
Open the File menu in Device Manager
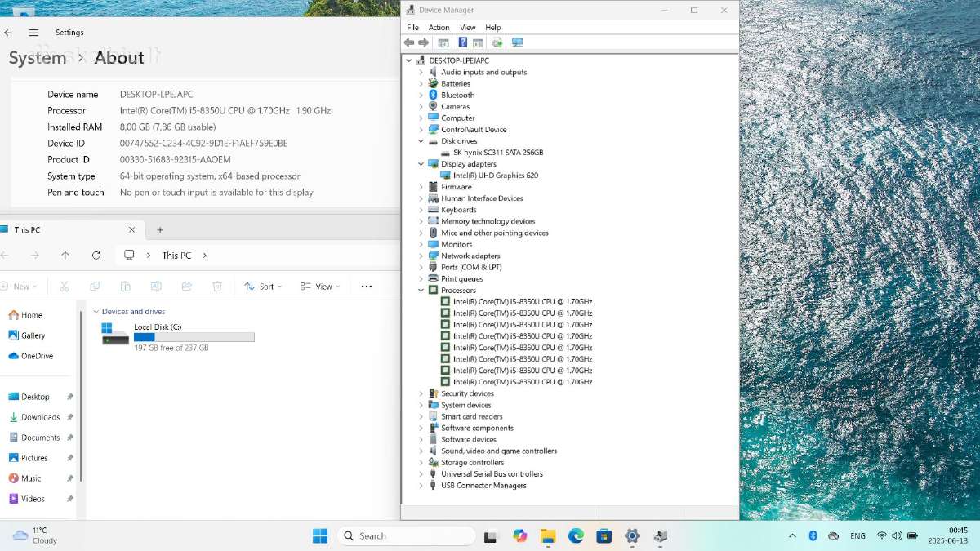click(413, 28)
